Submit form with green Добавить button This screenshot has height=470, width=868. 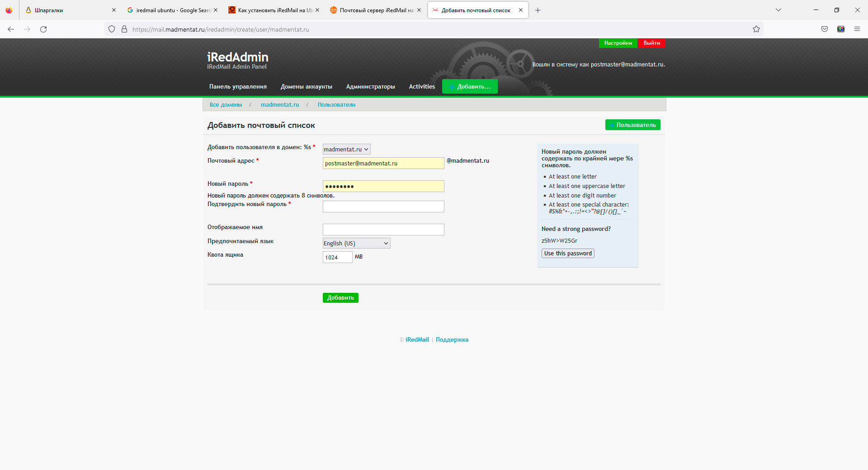pos(340,298)
